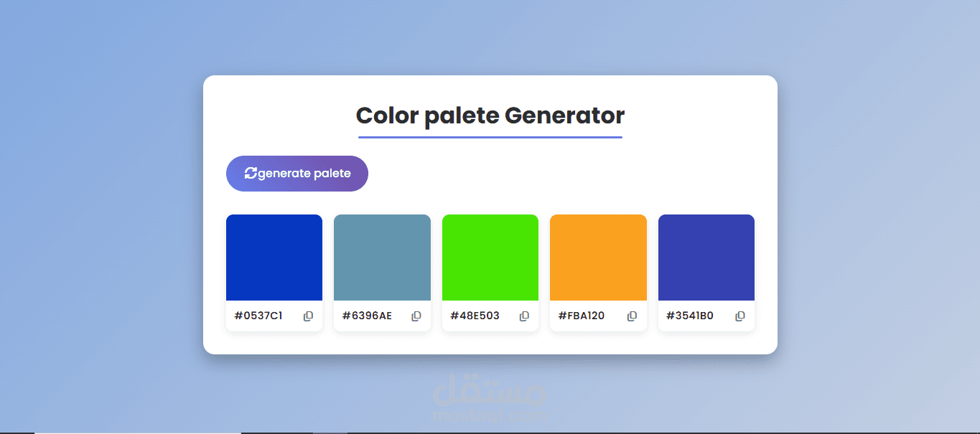Select the bright green #48E503 color swatch
The height and width of the screenshot is (434, 980).
[x=490, y=257]
